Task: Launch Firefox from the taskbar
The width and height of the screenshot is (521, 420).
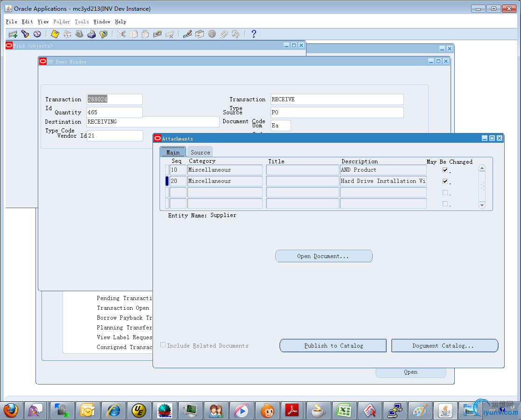Action: tap(11, 411)
